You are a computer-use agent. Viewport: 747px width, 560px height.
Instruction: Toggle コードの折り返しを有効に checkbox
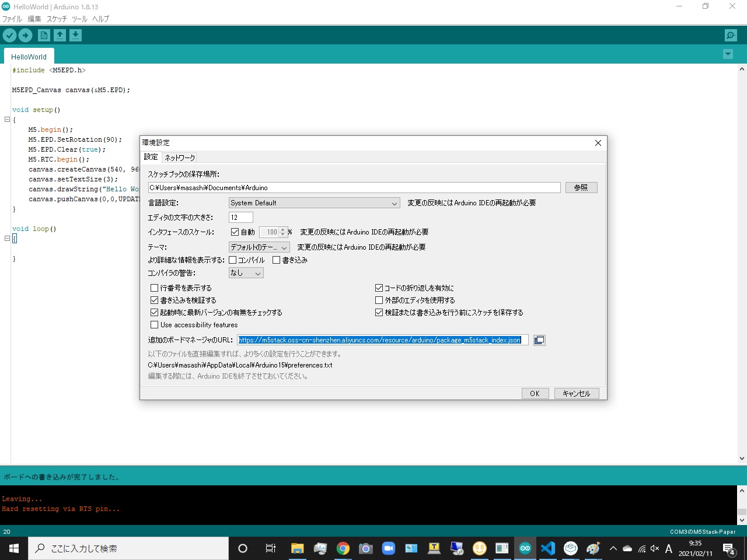tap(379, 288)
